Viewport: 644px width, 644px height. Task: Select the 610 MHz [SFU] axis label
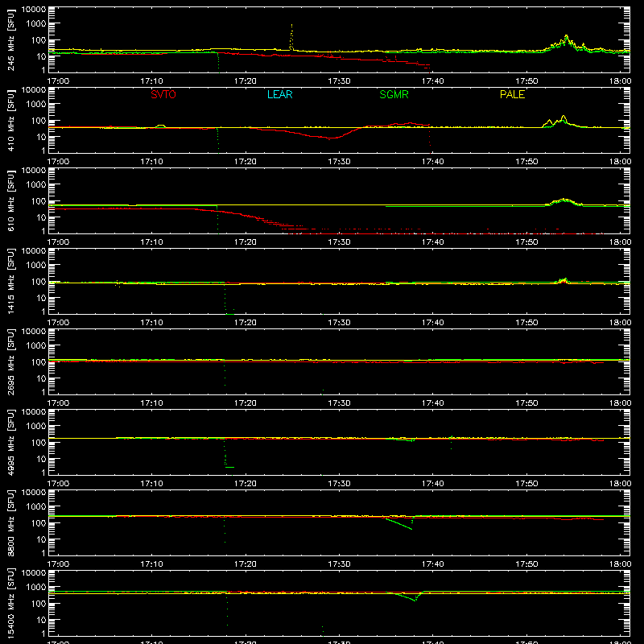10,201
